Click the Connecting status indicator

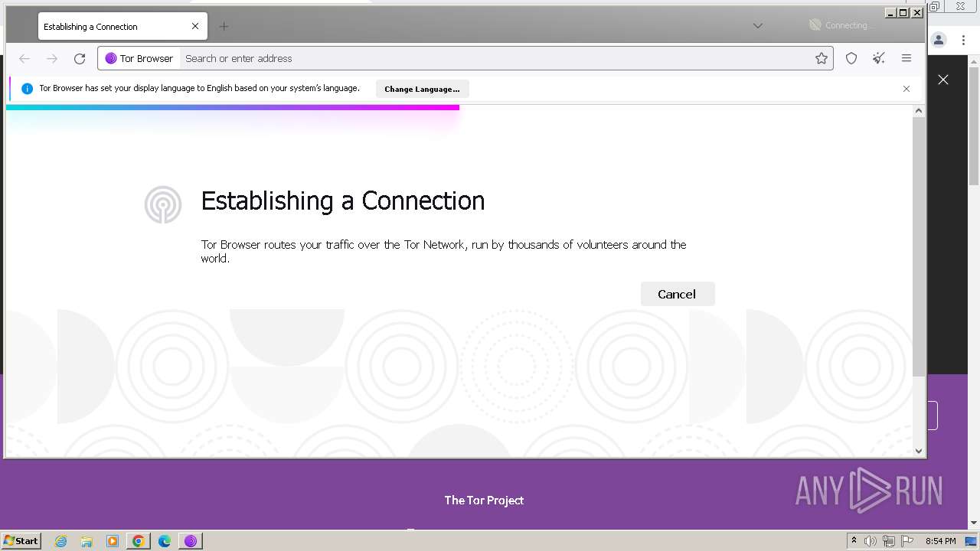[x=842, y=25]
